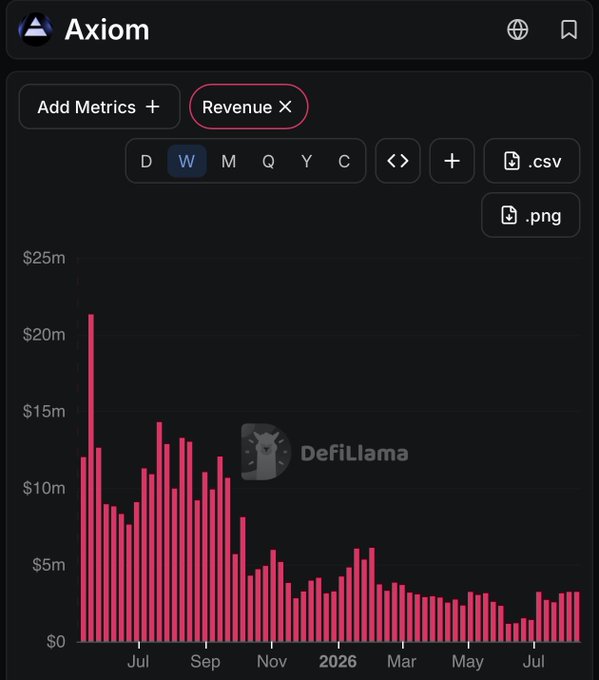Open the embed code button

(x=398, y=161)
